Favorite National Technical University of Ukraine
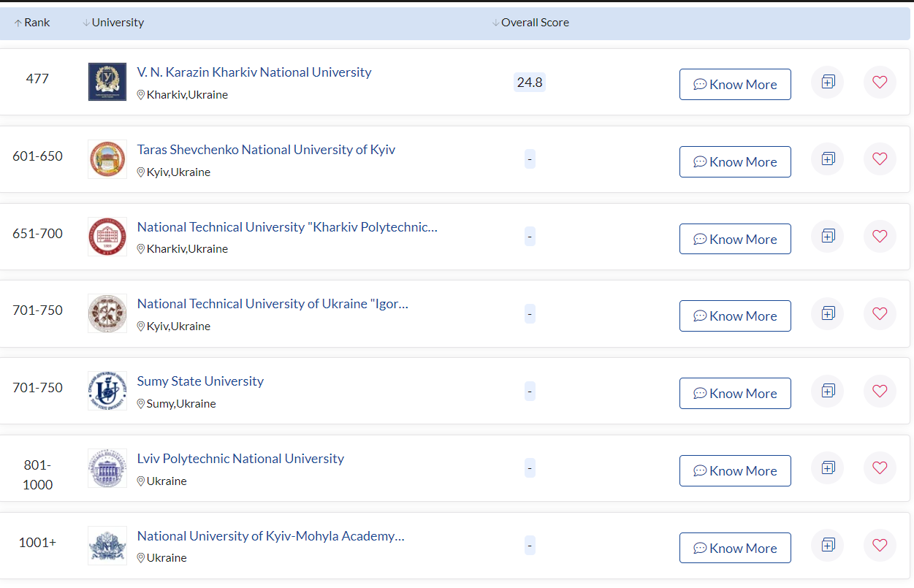This screenshot has width=914, height=588. click(x=880, y=313)
